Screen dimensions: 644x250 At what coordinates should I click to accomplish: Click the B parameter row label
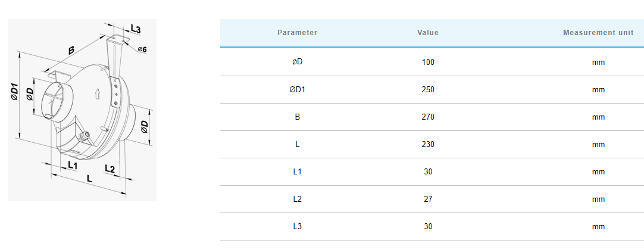298,117
